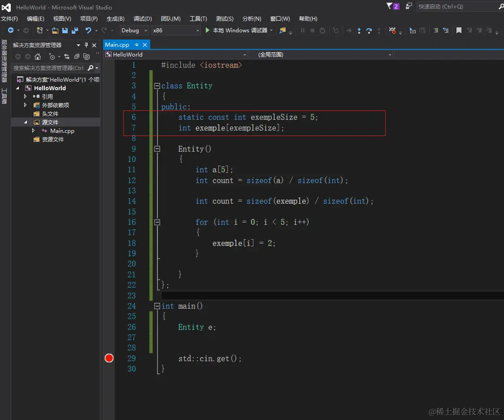The image size is (504, 420).
Task: Select Main.cpp in Solution Explorer tree
Action: (62, 131)
